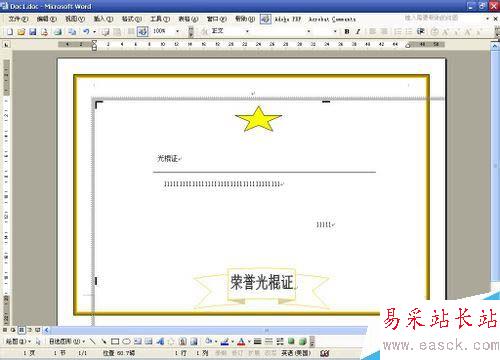
Task: Select the Line drawing tool
Action: (x=93, y=341)
